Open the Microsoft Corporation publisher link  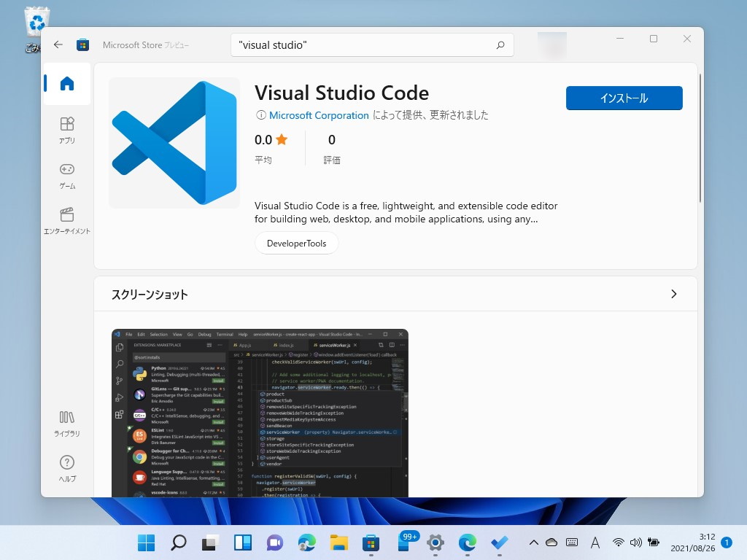(x=319, y=115)
